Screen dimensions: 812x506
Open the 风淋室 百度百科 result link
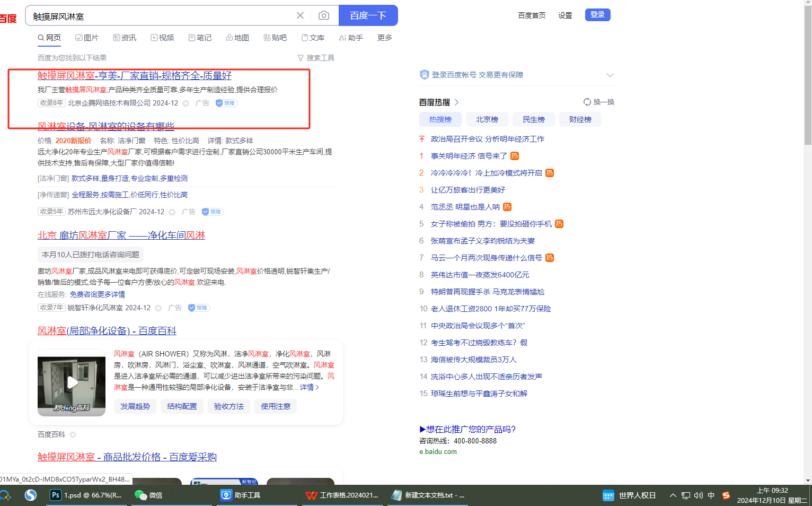[107, 331]
